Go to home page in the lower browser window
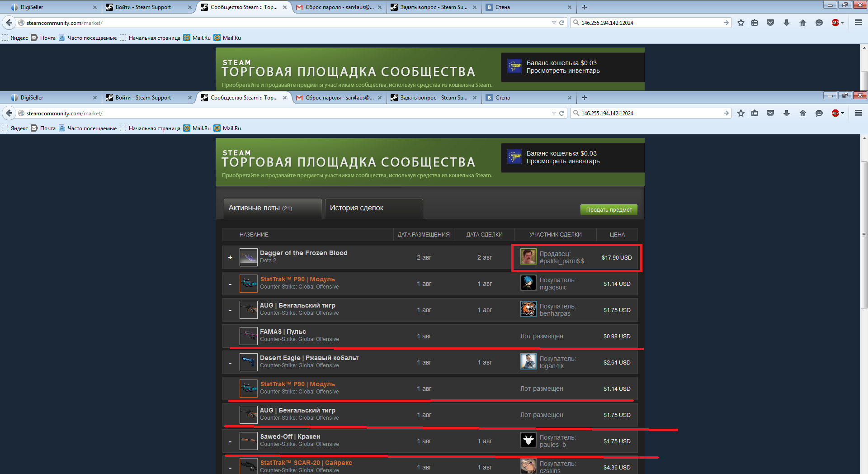The image size is (868, 474). (x=803, y=113)
